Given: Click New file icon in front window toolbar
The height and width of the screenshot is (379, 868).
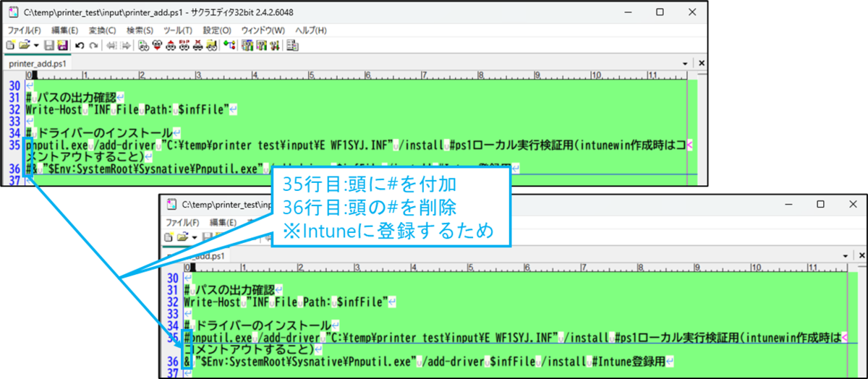Looking at the screenshot, I should (169, 237).
